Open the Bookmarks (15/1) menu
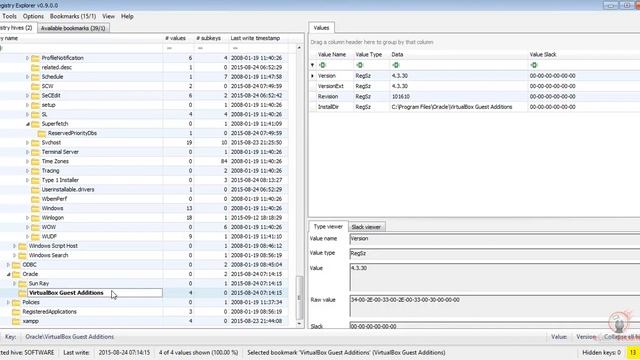 point(73,16)
